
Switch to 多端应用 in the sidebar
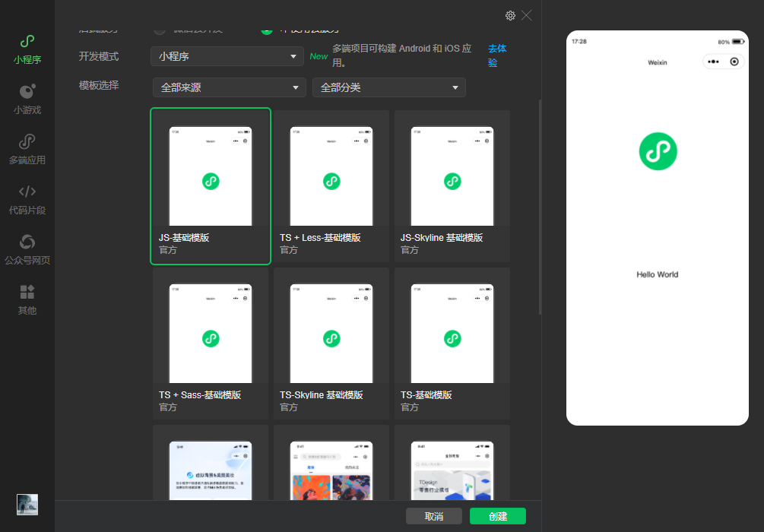coord(27,150)
